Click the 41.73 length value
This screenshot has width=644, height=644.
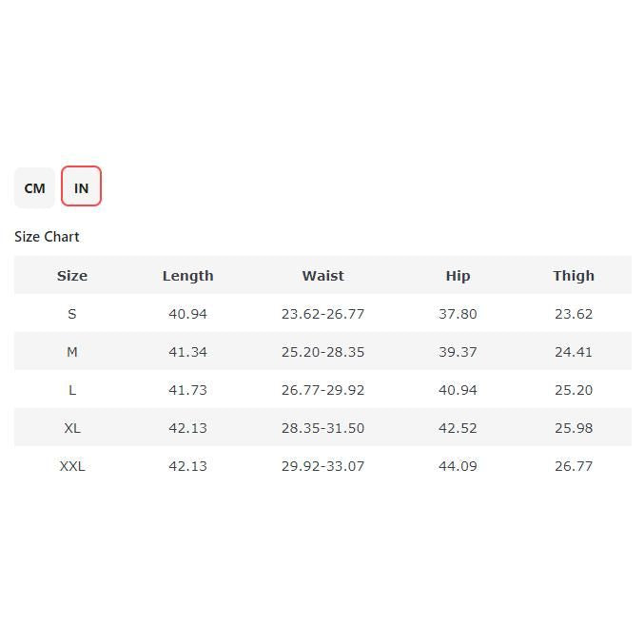click(x=187, y=390)
